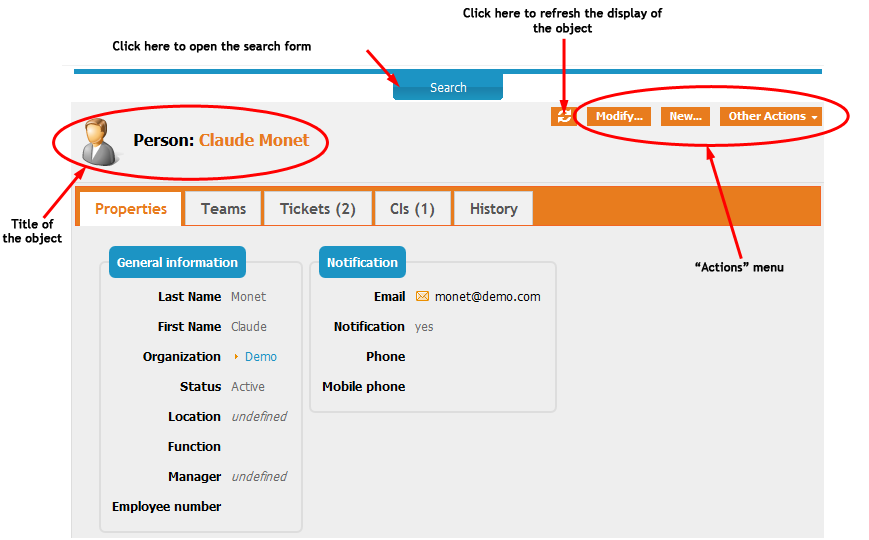869x540 pixels.
Task: Click the undefined Manager value
Action: click(x=259, y=477)
